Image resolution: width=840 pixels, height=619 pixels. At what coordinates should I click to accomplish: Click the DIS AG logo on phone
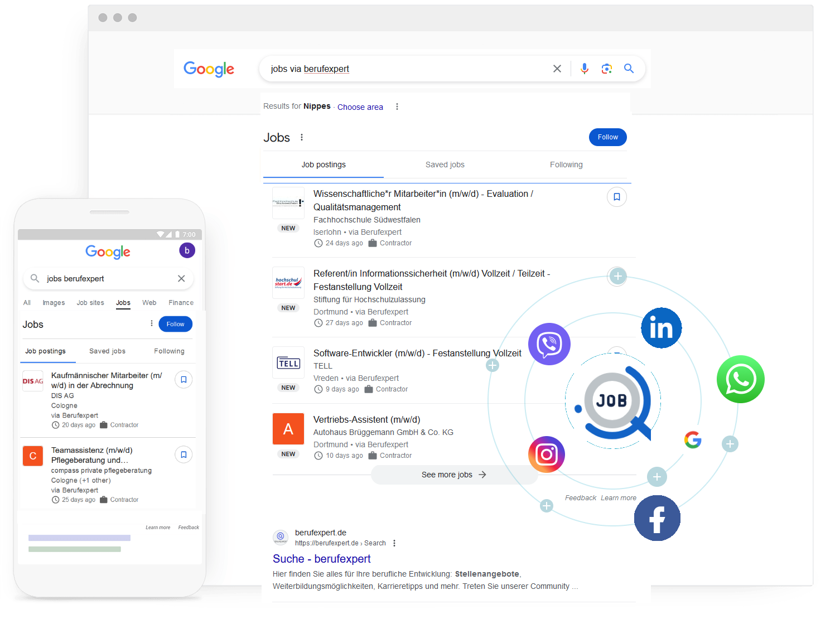[x=33, y=381]
